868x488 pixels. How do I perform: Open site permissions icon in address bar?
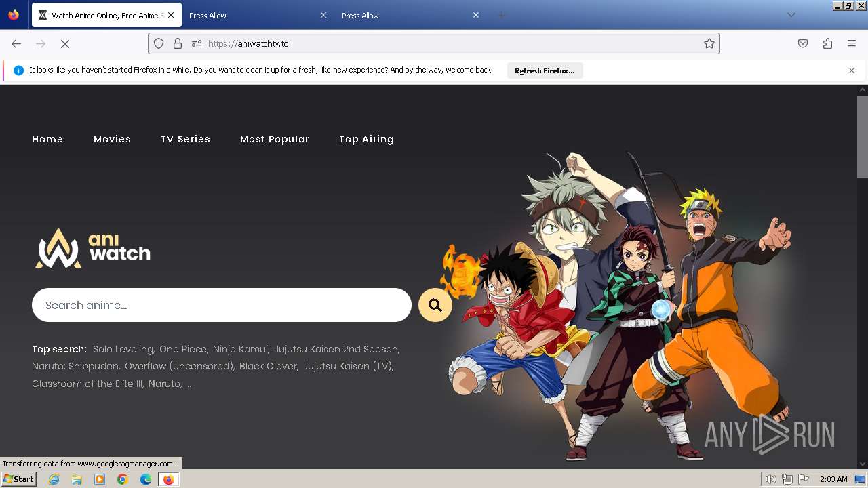(x=197, y=43)
